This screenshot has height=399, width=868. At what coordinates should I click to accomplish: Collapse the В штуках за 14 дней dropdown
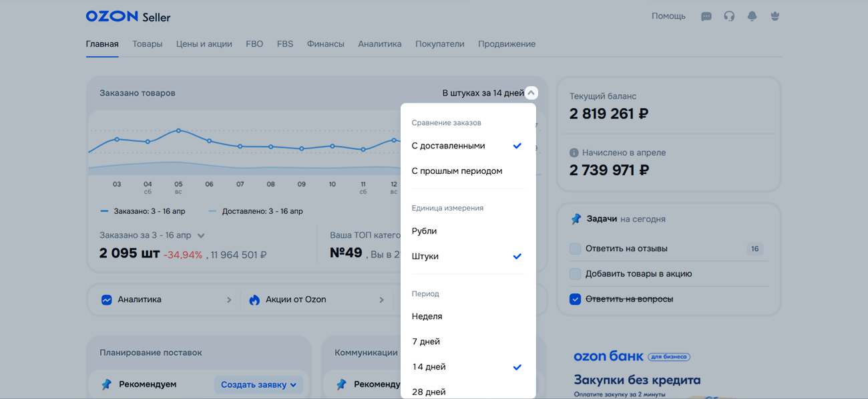531,93
